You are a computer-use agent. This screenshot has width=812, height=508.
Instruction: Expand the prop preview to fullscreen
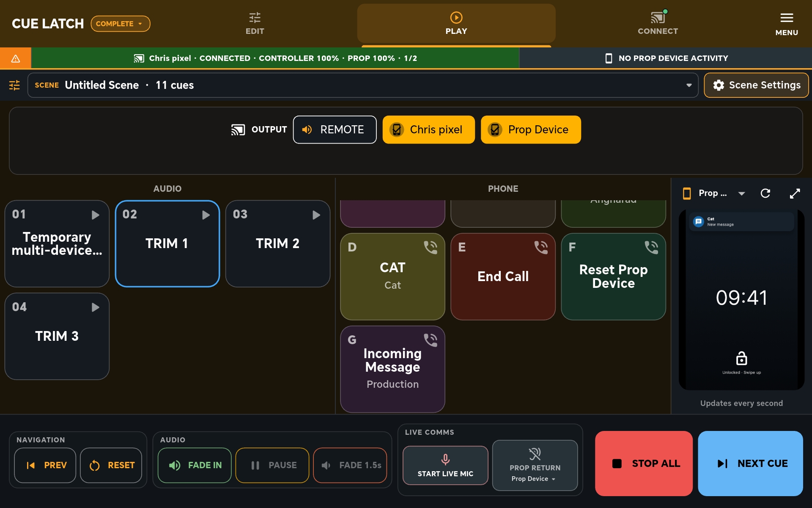[x=795, y=193]
